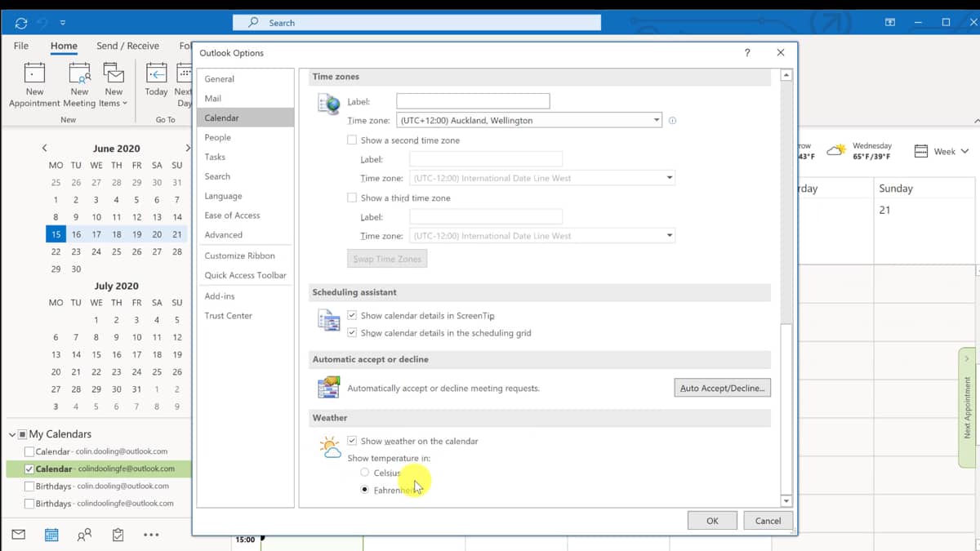
Task: Open the third time zone dropdown
Action: point(670,236)
